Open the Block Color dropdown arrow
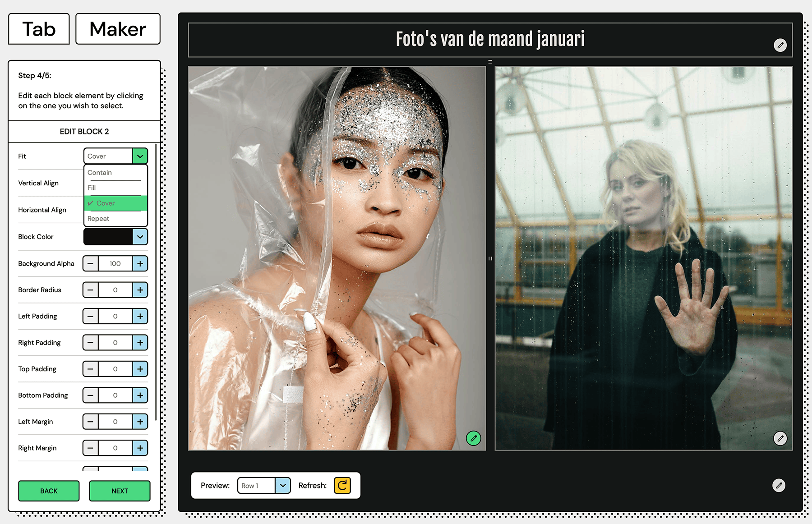 pos(140,237)
